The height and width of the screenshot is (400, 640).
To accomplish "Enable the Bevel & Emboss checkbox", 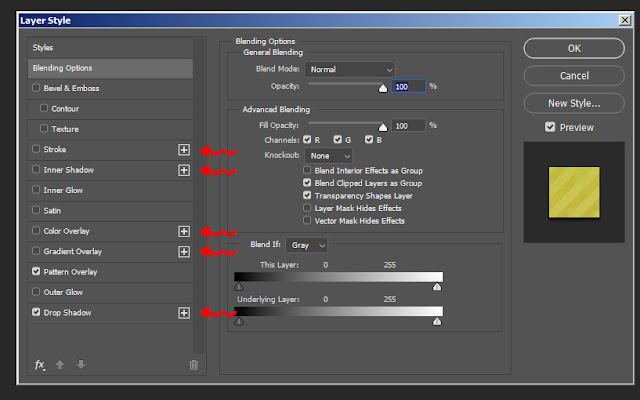I will (36, 88).
